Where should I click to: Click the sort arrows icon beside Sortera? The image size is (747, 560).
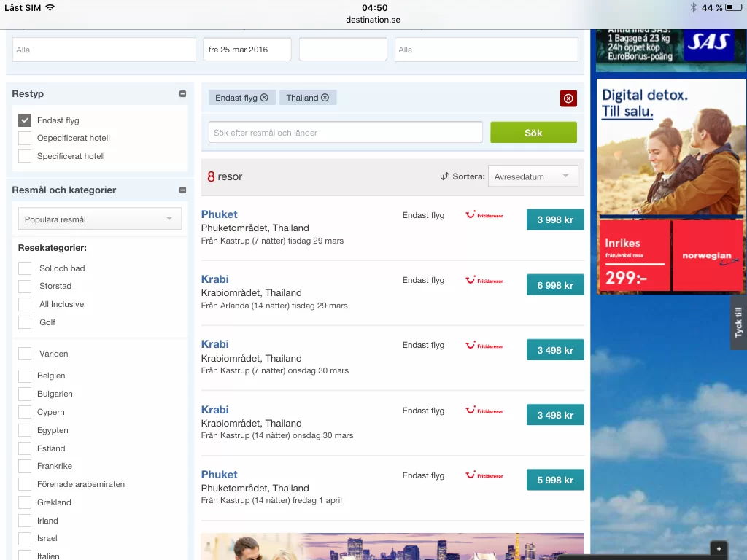(445, 176)
